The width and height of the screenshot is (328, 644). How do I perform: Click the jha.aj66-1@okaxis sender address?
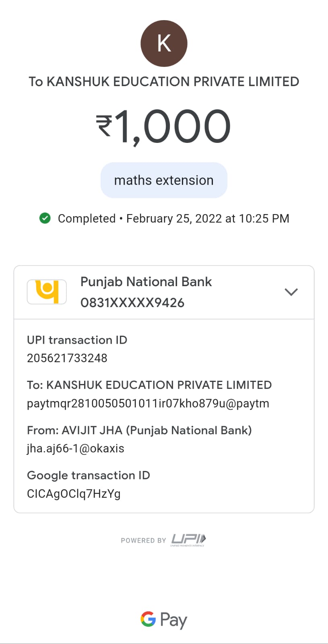coord(76,448)
